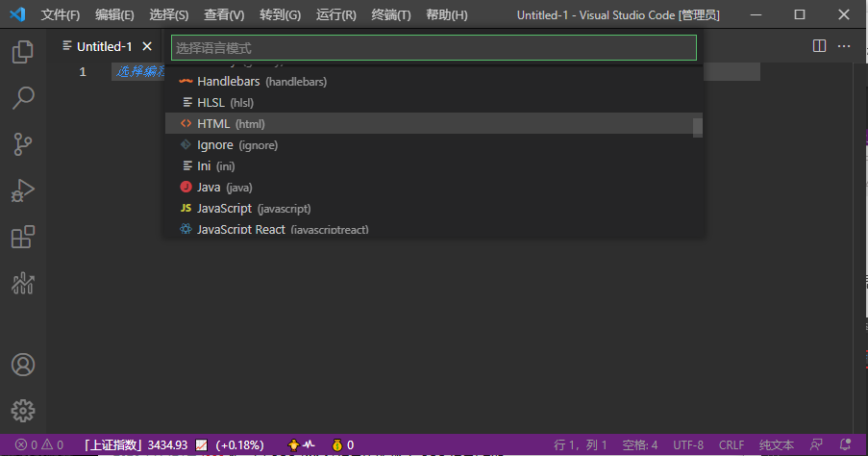Switch to the Untitled-1 tab

[104, 46]
